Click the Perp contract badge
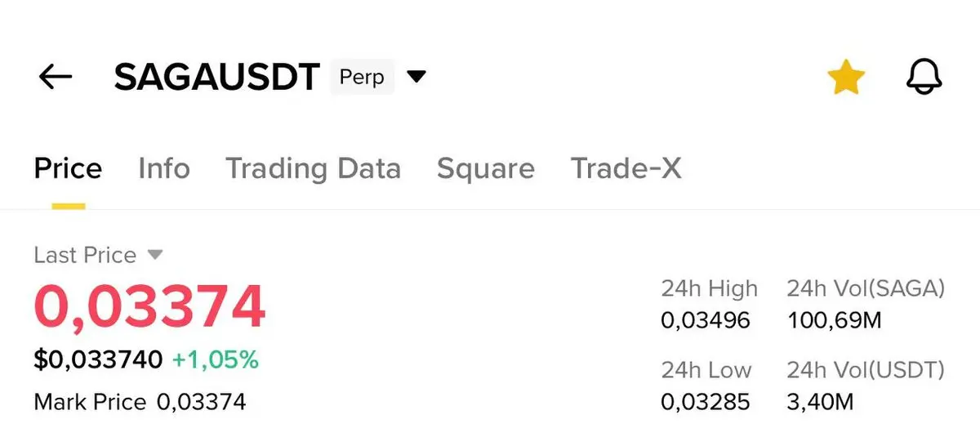The height and width of the screenshot is (446, 980). 362,78
